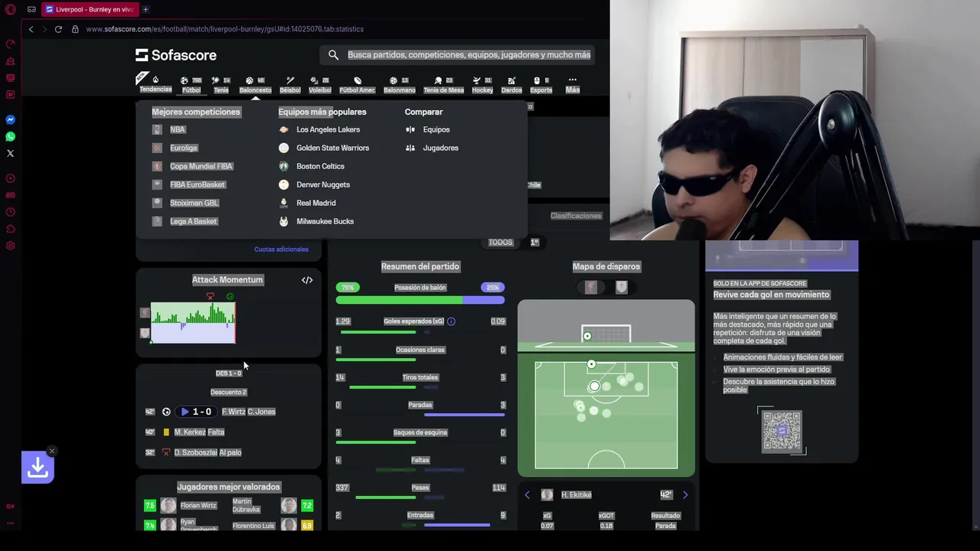Select the Liverpool team shot map filter

591,287
